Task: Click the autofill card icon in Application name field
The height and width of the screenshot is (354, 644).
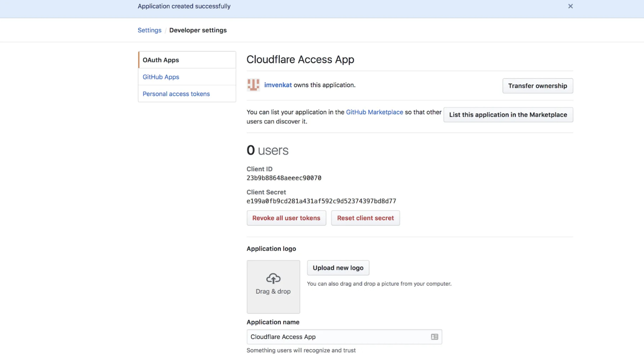Action: tap(434, 337)
